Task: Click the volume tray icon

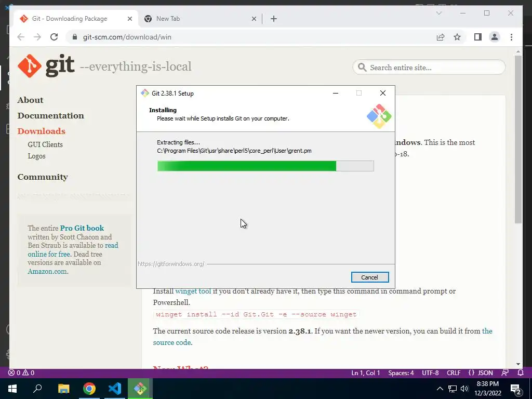Action: [465, 389]
